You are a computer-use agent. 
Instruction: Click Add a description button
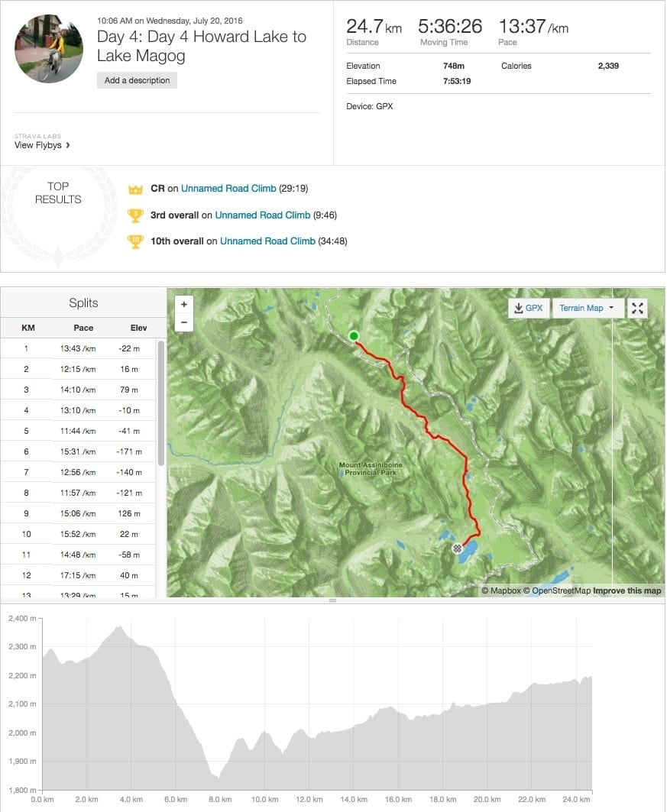pyautogui.click(x=137, y=80)
